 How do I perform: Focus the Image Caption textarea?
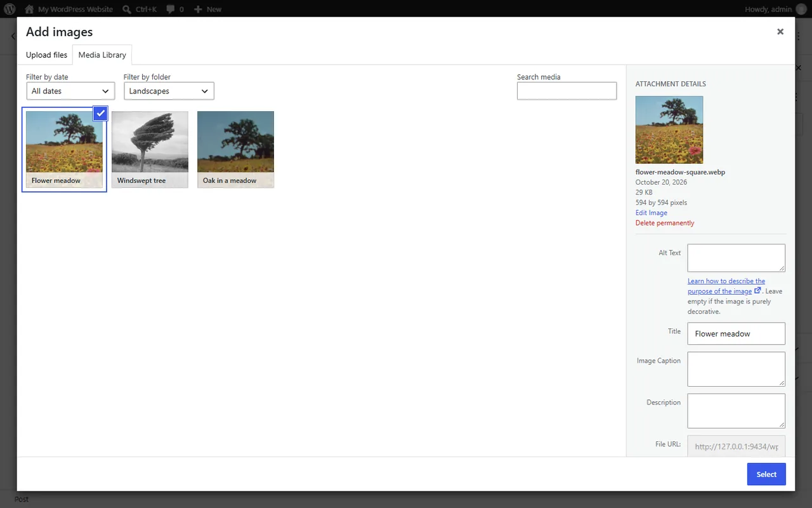[737, 369]
